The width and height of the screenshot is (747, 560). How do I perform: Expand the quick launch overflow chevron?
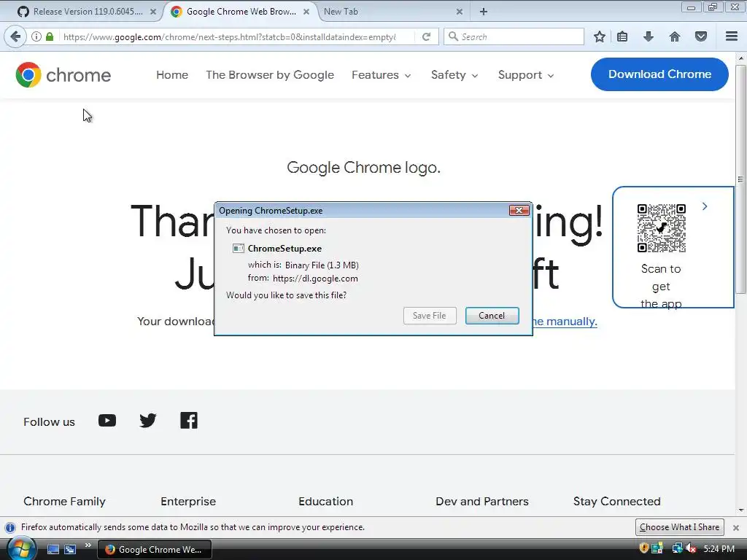88,545
